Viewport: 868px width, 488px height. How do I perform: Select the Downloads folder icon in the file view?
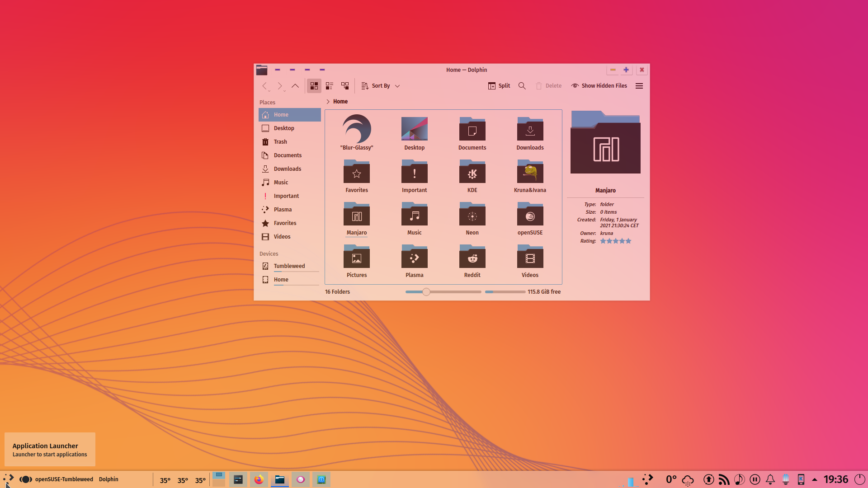(x=530, y=129)
